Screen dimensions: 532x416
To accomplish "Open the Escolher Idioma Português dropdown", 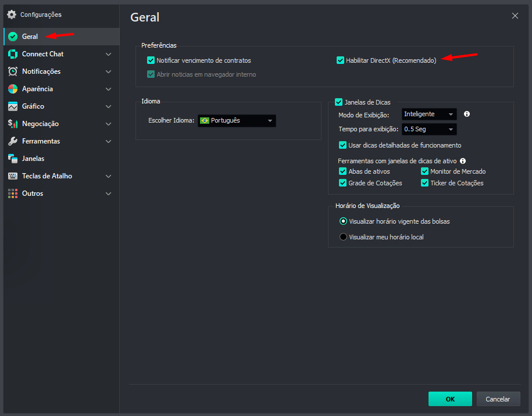I will (x=237, y=121).
